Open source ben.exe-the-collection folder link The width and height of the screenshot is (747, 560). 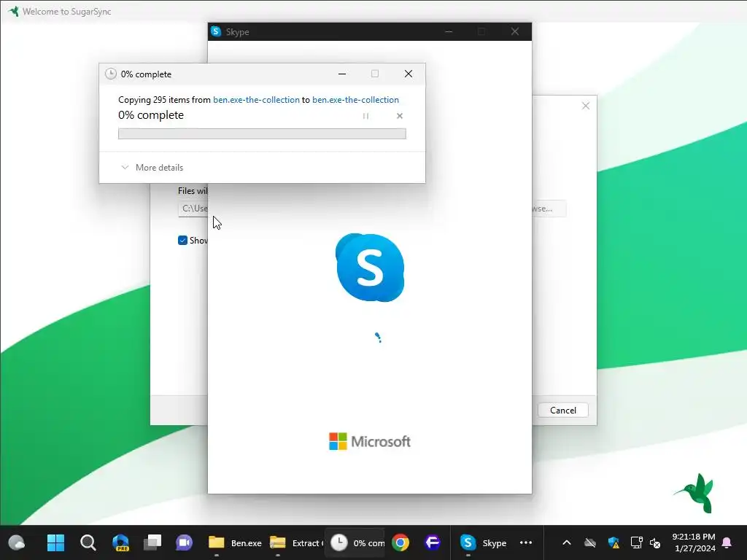point(256,99)
